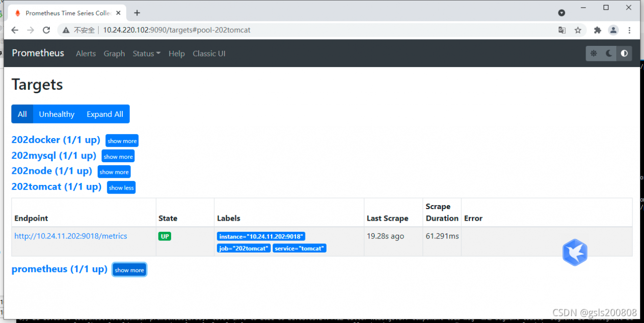Click the Last Scrape column header

pos(387,218)
